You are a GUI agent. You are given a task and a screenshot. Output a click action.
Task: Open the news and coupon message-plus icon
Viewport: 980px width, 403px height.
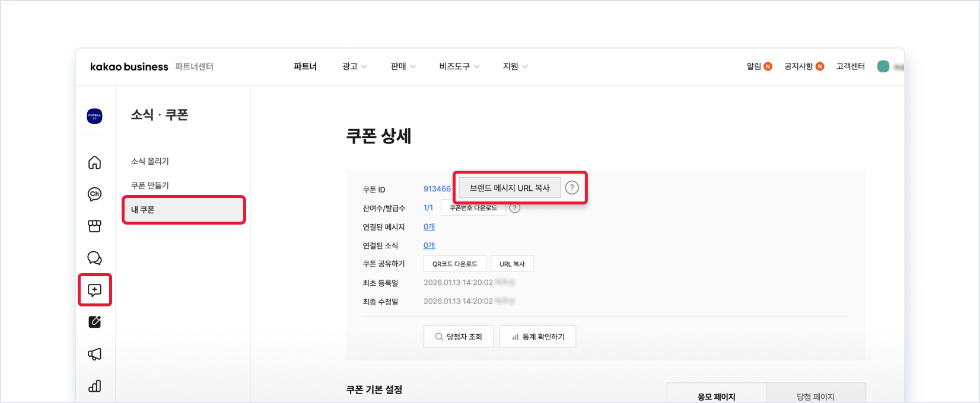pos(94,290)
